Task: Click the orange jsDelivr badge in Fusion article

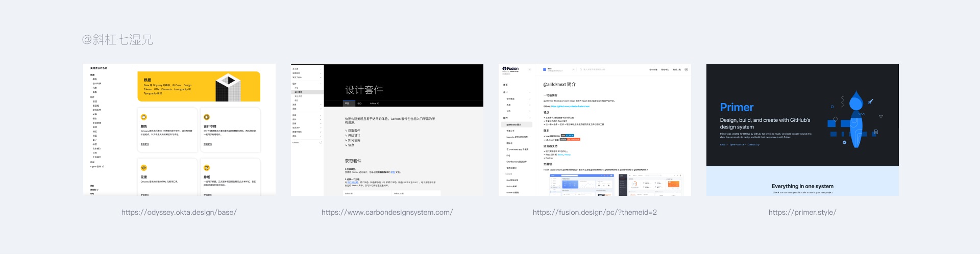Action: coord(570,139)
